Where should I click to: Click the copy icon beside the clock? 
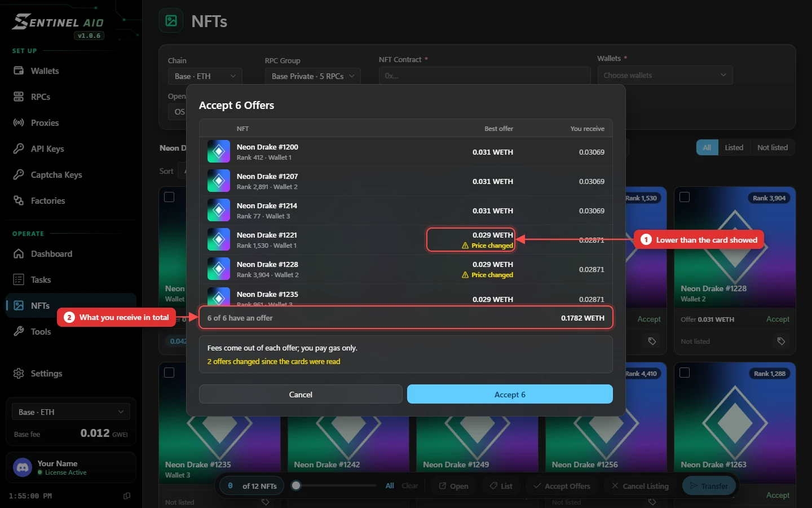pyautogui.click(x=127, y=496)
